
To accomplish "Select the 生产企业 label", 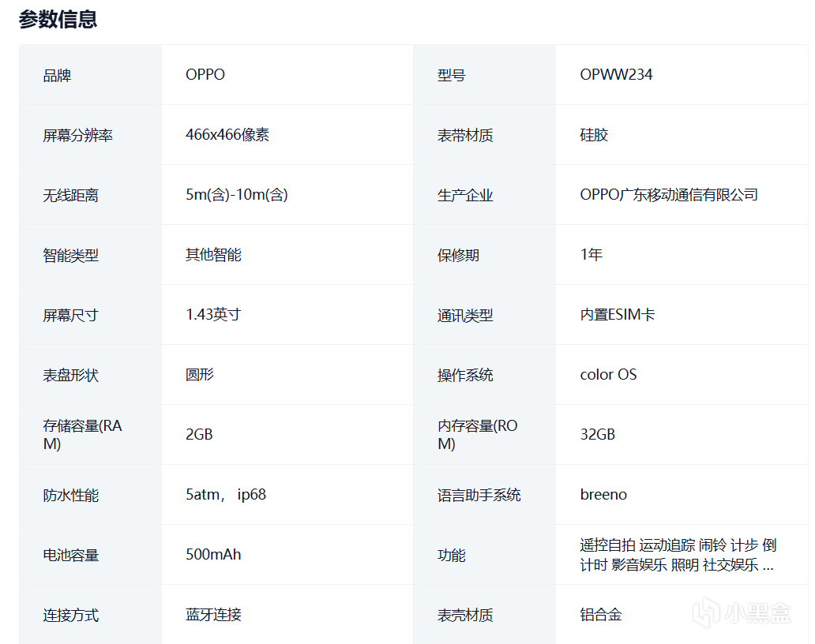I will tap(465, 195).
